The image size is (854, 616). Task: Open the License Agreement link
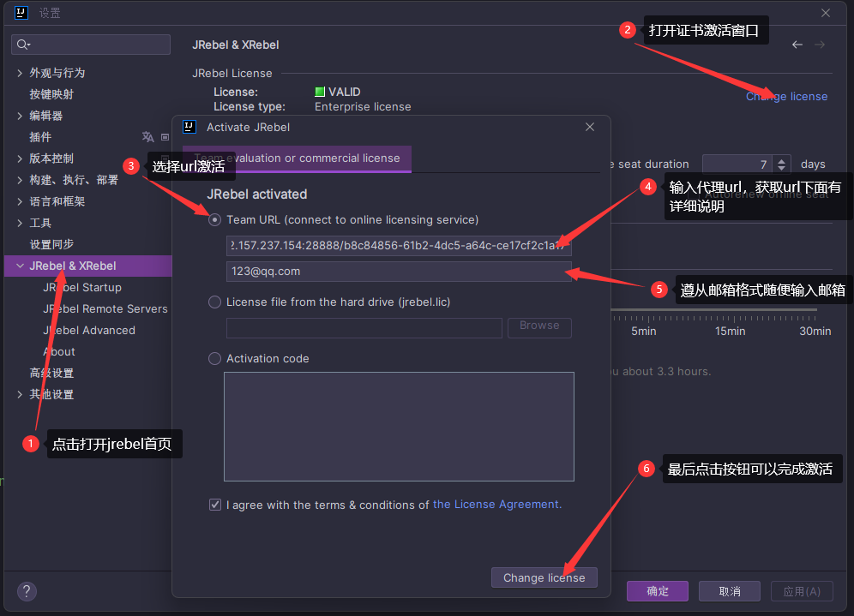(x=496, y=505)
